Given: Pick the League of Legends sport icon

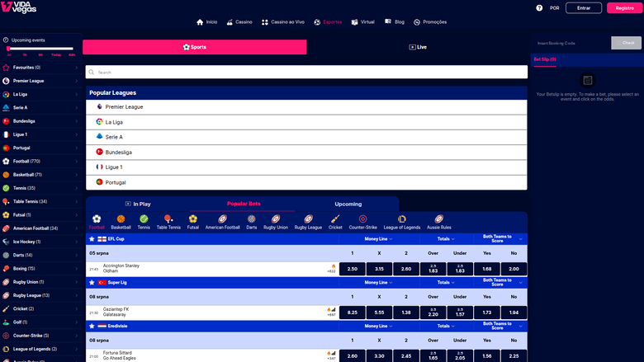Looking at the screenshot, I should [402, 219].
